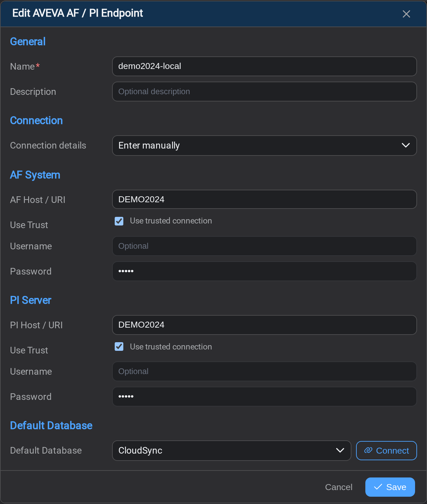The width and height of the screenshot is (427, 504).
Task: Click the Optional description field
Action: (264, 92)
